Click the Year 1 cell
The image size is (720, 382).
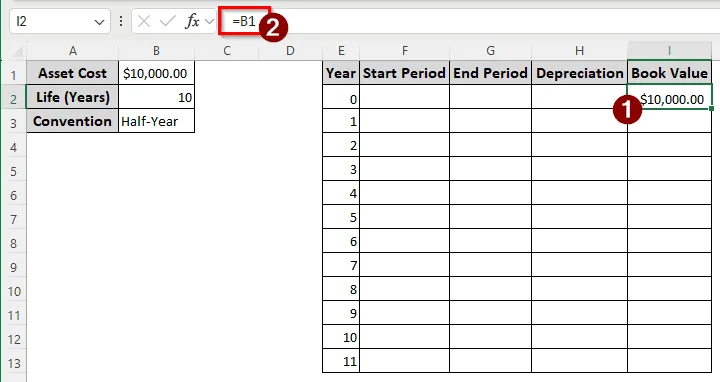click(x=341, y=121)
